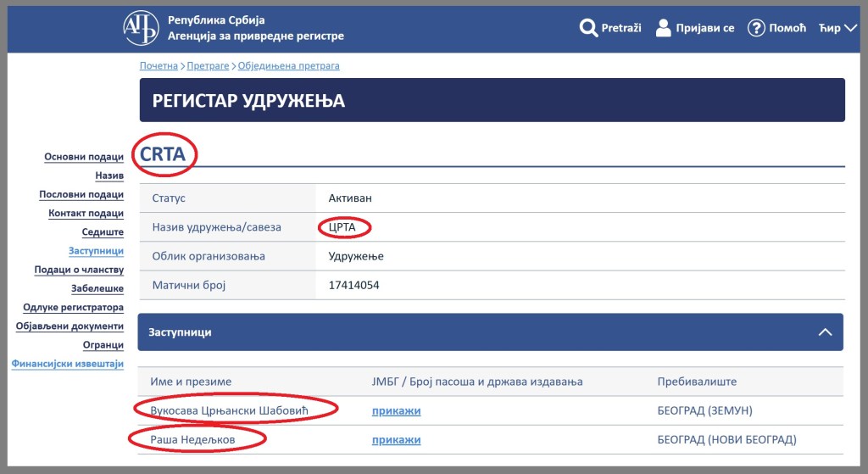The height and width of the screenshot is (474, 868).
Task: Open Контакт подаци sidebar item
Action: tap(86, 214)
